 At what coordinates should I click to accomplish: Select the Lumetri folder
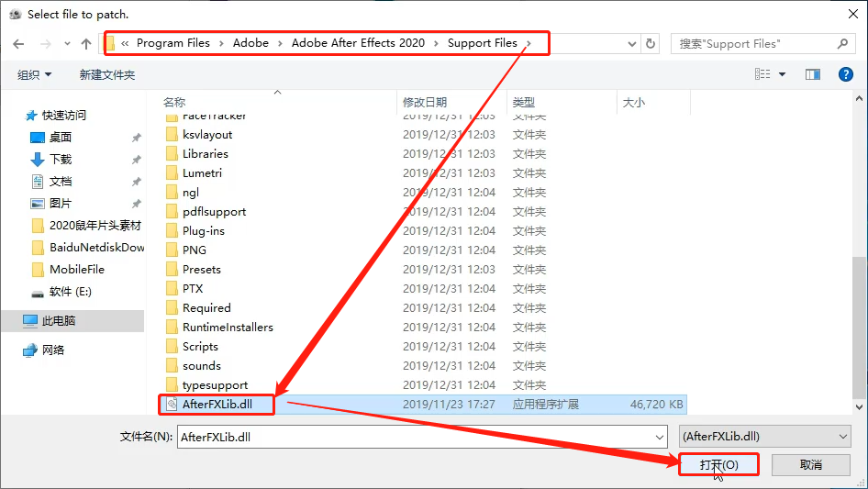click(202, 173)
